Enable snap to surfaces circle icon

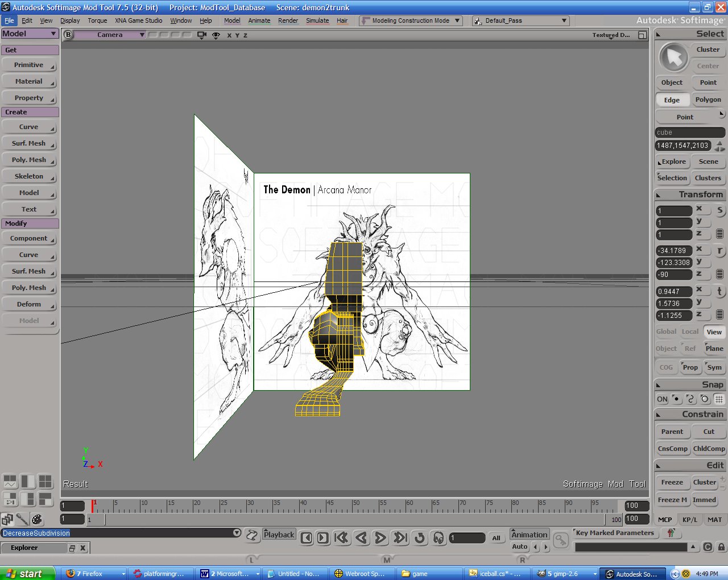(x=705, y=399)
